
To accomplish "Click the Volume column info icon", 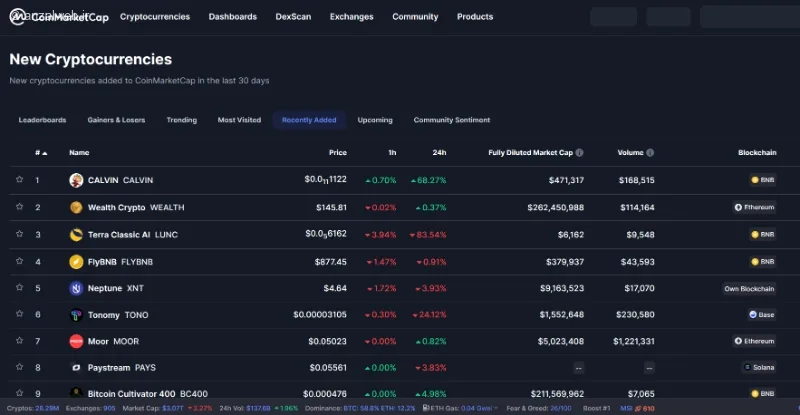I will click(x=650, y=153).
